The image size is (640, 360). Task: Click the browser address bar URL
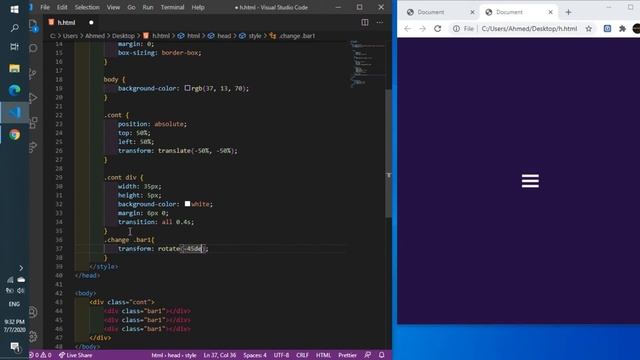tap(529, 29)
